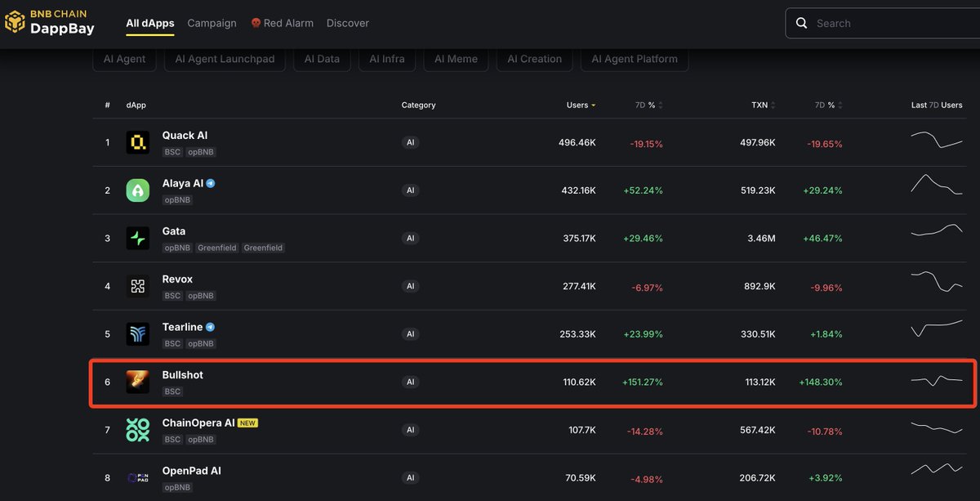Click the opBNB tag under Gata
Viewport: 980px width, 501px height.
coord(177,248)
